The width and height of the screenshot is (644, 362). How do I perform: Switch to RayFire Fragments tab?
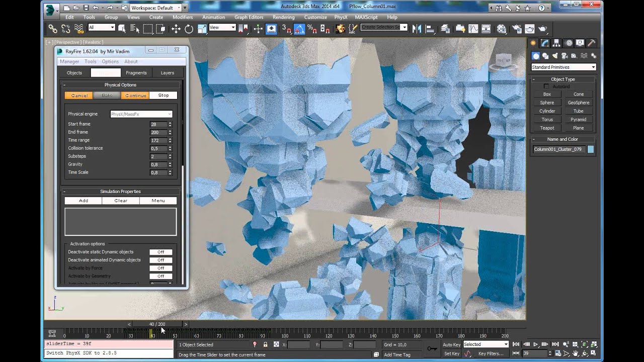tap(136, 73)
